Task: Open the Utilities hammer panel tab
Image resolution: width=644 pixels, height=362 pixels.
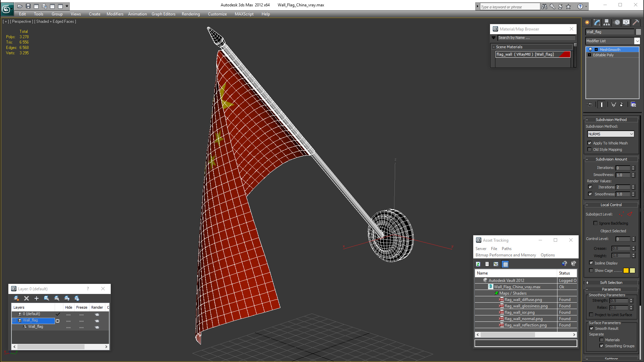Action: [x=636, y=22]
